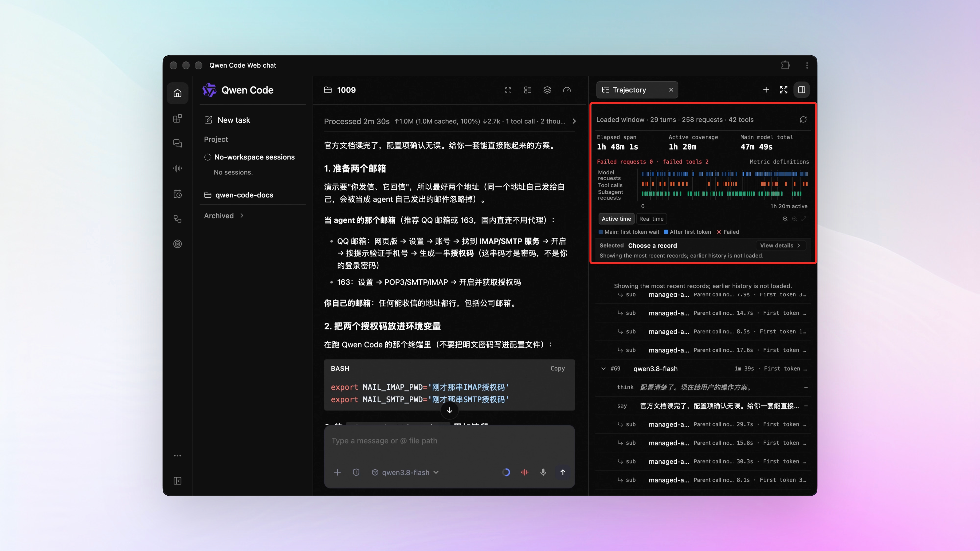Viewport: 980px width, 551px height.
Task: Select the Trajectory tab
Action: [629, 90]
